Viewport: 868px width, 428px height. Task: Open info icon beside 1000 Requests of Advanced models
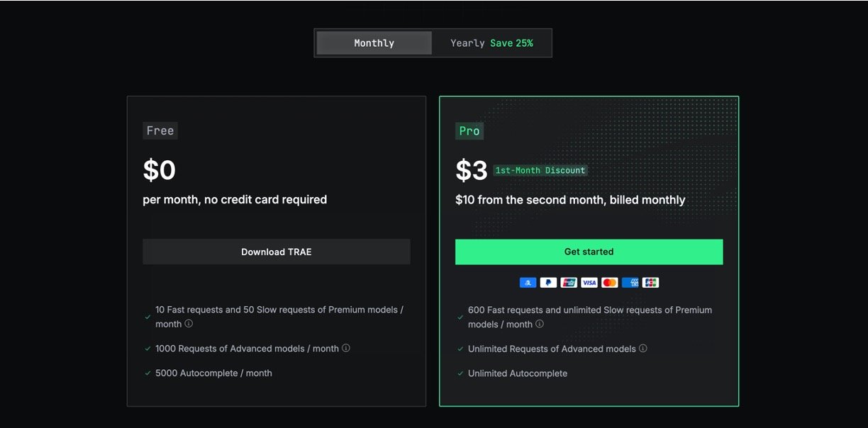pos(346,349)
